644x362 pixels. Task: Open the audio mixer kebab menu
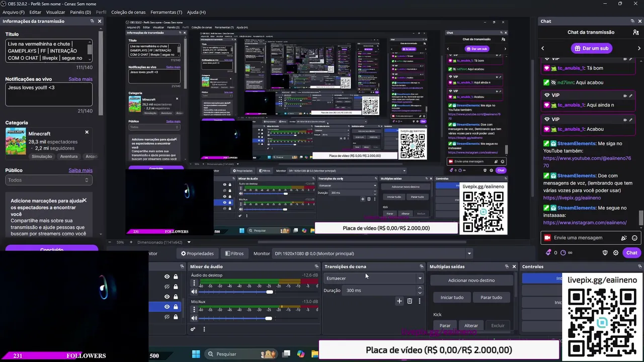click(x=204, y=329)
